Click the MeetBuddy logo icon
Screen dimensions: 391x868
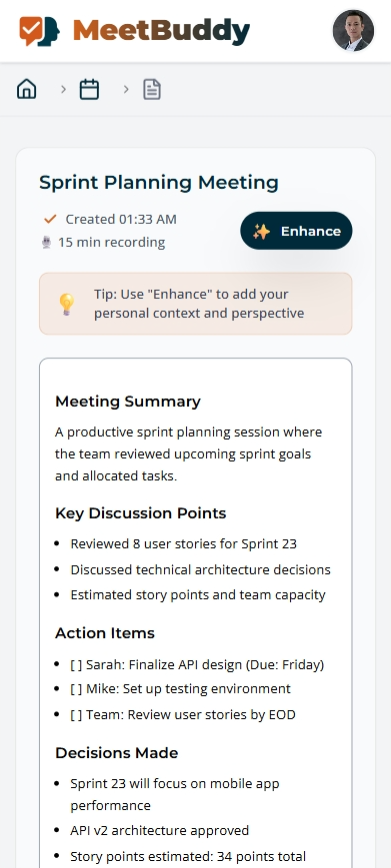(x=39, y=31)
